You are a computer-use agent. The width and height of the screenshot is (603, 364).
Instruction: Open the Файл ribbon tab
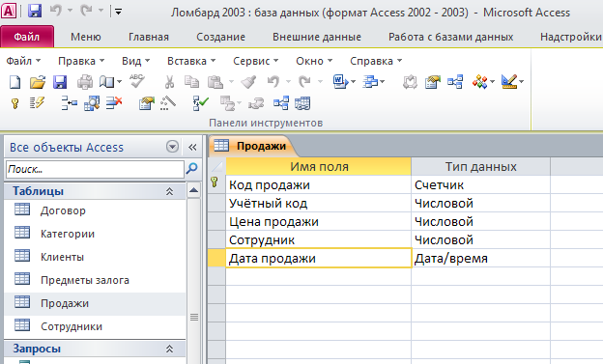coord(27,37)
